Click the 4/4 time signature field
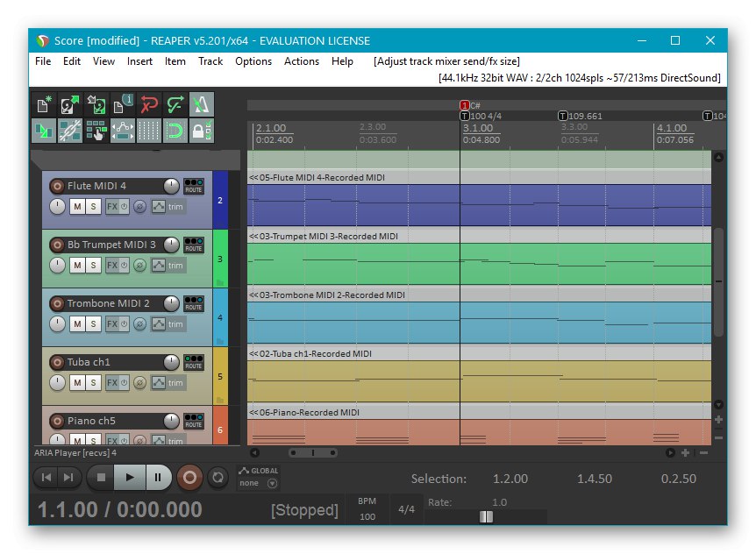This screenshot has width=756, height=554. click(406, 509)
